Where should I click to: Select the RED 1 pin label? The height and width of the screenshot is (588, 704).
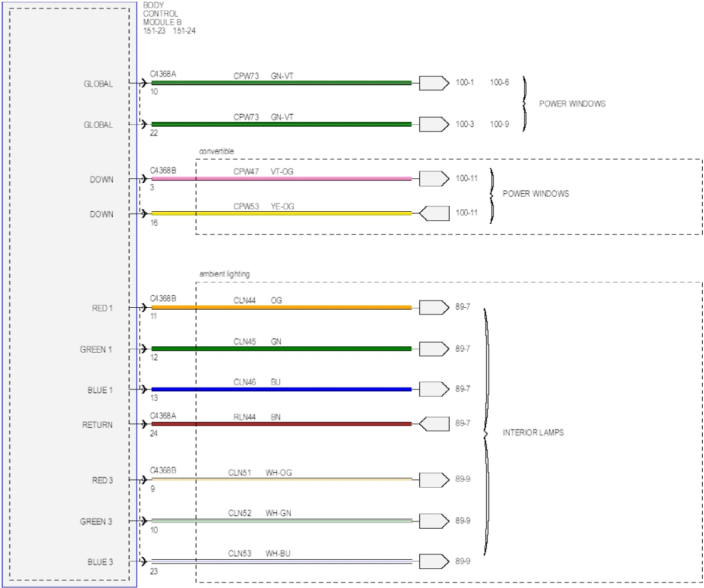point(103,308)
